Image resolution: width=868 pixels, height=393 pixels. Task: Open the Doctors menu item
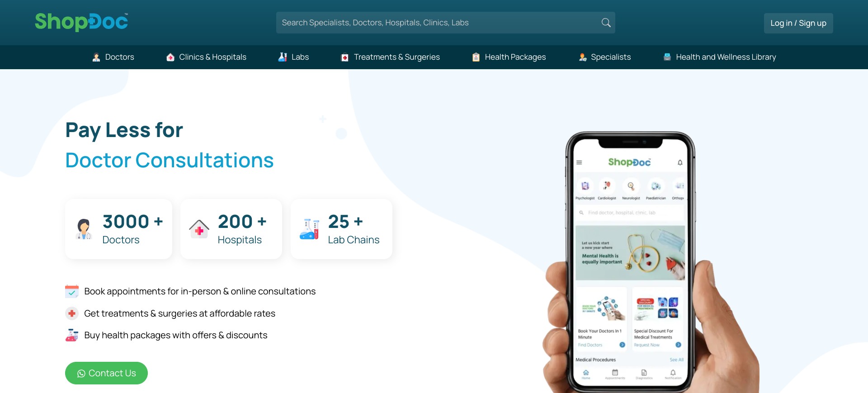(x=113, y=57)
